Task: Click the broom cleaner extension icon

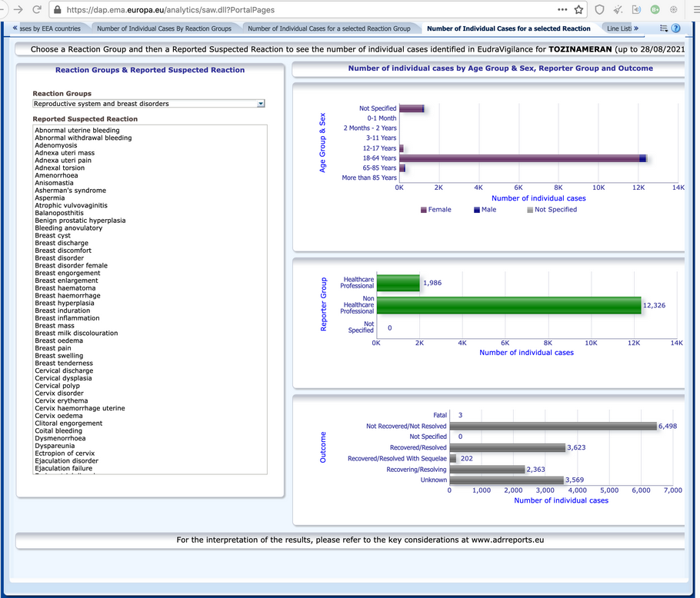Action: point(618,9)
